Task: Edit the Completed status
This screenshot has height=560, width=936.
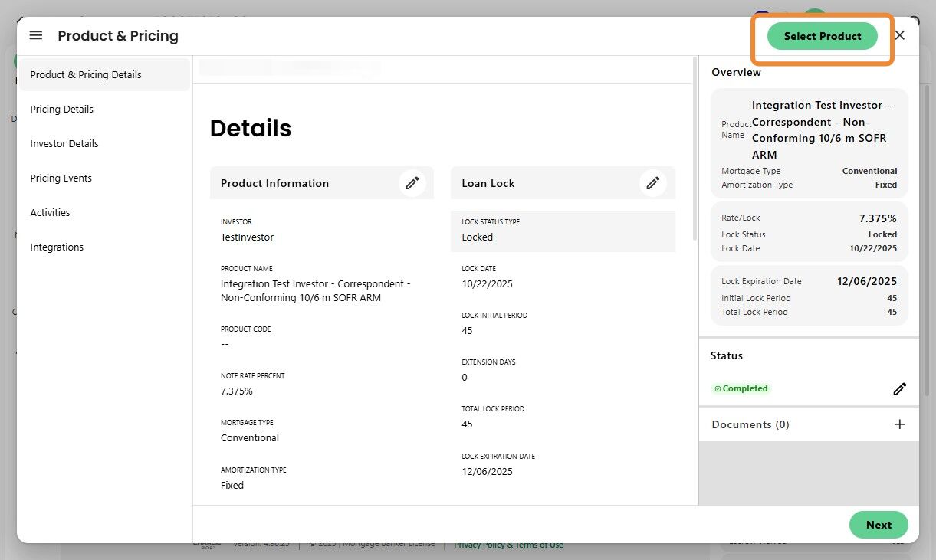Action: click(899, 389)
